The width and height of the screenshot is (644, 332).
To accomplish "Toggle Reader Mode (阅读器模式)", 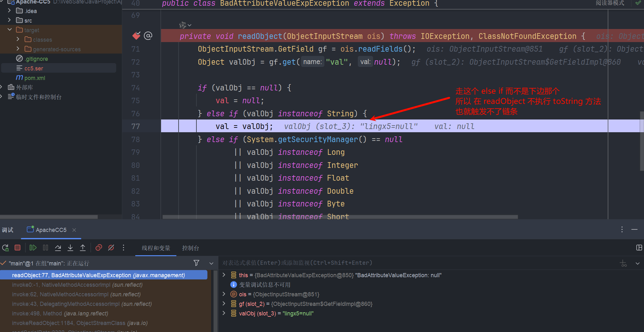I will [x=610, y=3].
